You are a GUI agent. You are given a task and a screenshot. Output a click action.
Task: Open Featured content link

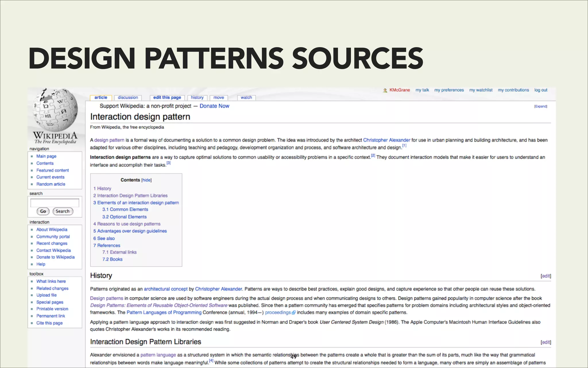pyautogui.click(x=53, y=170)
